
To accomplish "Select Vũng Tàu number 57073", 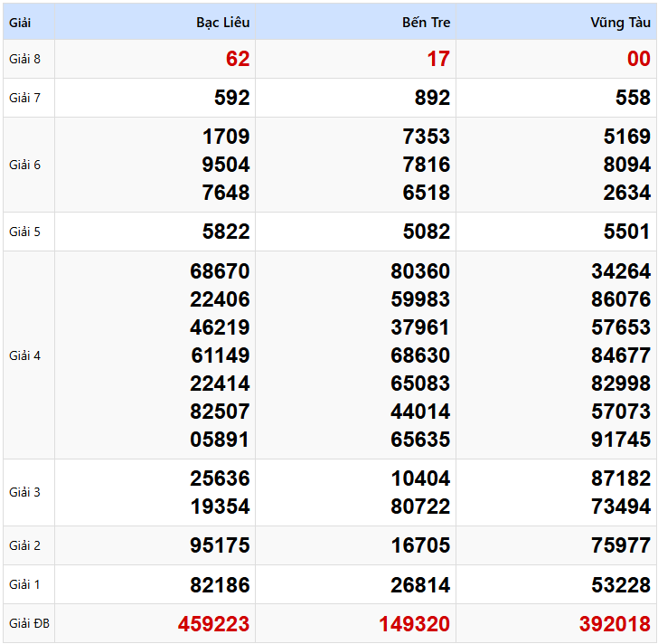I will coord(621,412).
